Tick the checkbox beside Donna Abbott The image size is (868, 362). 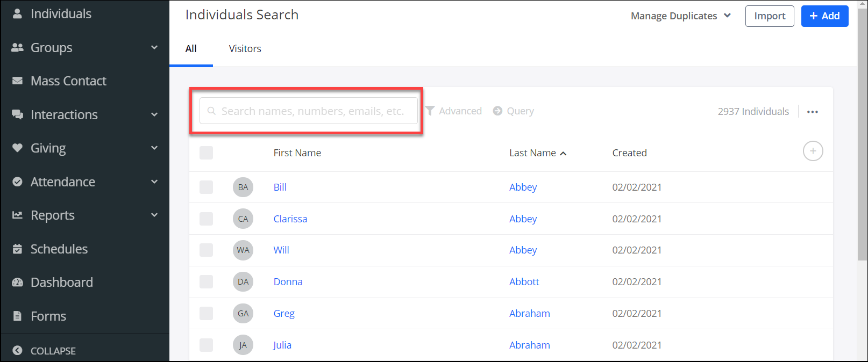click(x=206, y=282)
